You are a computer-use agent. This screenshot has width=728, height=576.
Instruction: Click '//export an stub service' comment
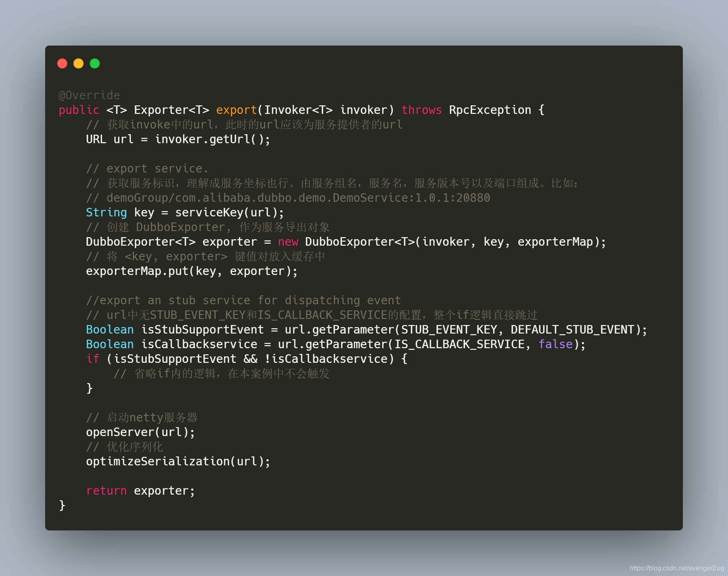pyautogui.click(x=243, y=300)
